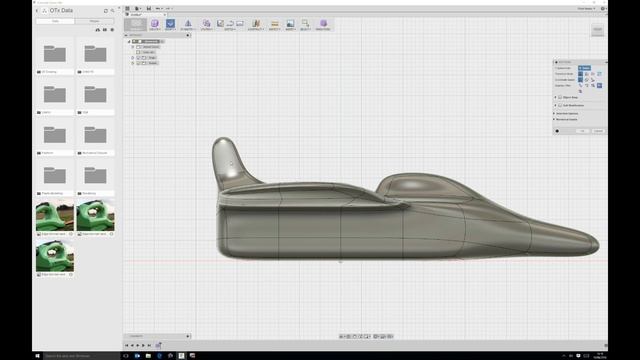
Task: Click the Symmetry tool icon
Action: (188, 23)
